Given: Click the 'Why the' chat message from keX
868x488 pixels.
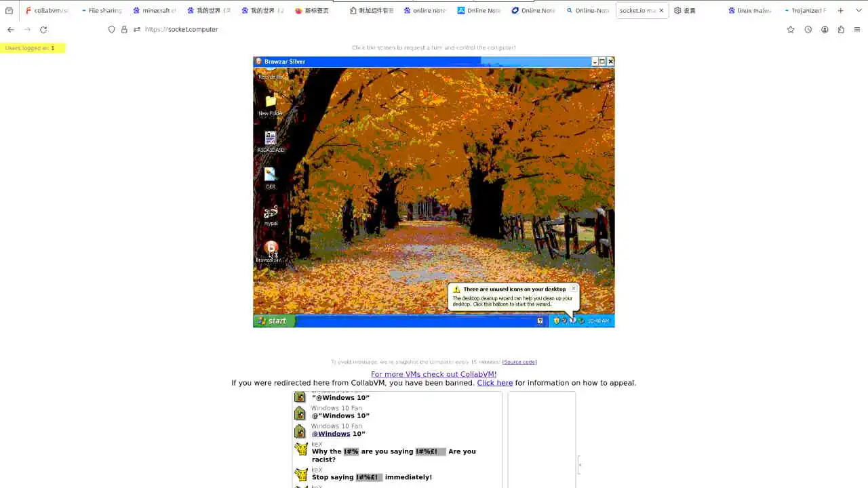Looking at the screenshot, I should pos(394,455).
